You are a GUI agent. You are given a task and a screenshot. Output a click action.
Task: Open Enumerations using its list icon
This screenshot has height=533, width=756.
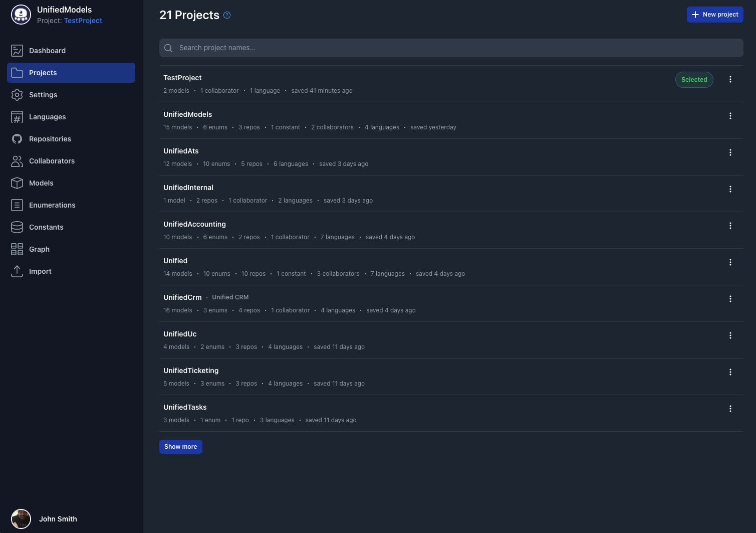(x=17, y=205)
